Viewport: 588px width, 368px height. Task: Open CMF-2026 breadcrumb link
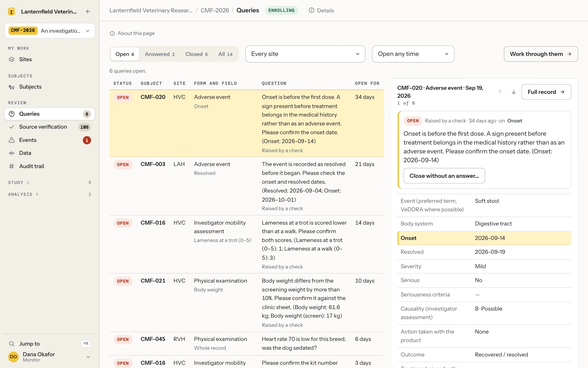[x=215, y=11]
